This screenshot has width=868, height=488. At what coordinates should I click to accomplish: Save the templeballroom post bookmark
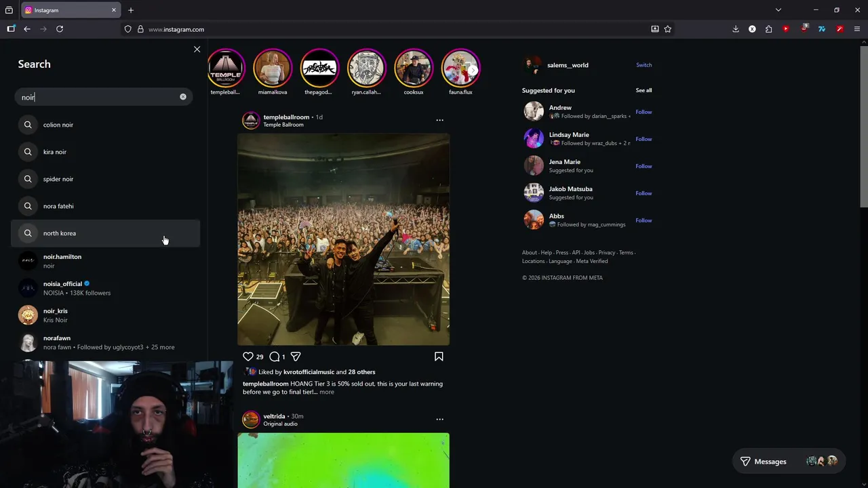(439, 357)
